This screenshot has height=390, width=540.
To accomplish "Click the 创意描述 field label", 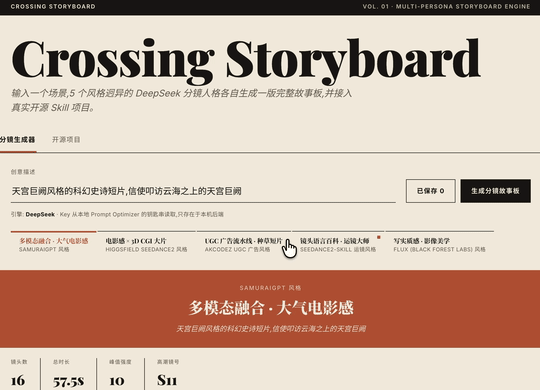I will (x=23, y=172).
